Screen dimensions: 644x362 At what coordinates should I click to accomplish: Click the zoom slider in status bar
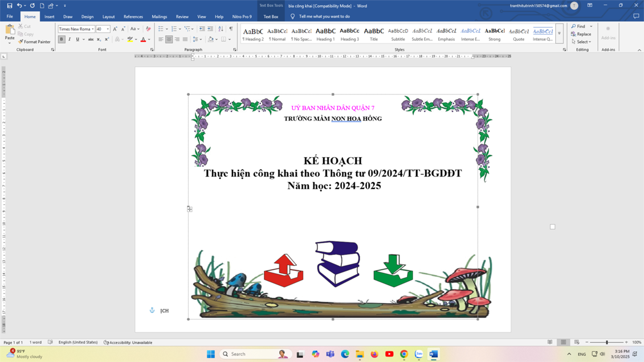coord(607,342)
